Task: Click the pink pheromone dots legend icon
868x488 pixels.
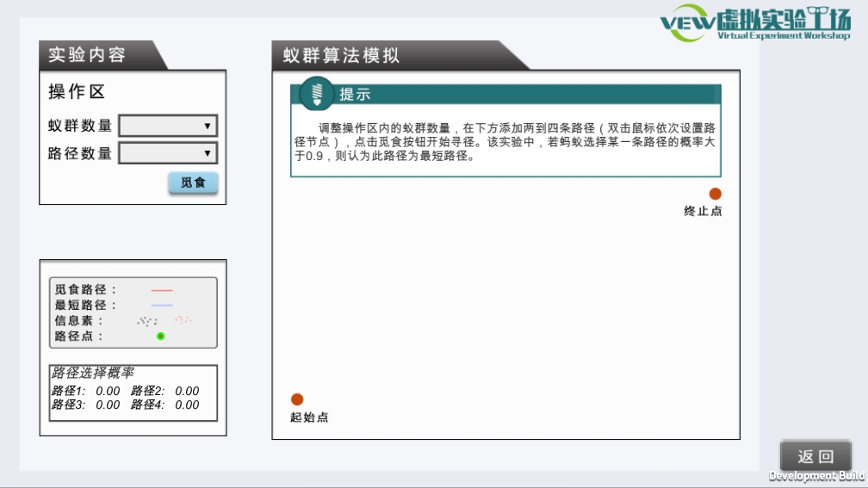Action: 183,320
